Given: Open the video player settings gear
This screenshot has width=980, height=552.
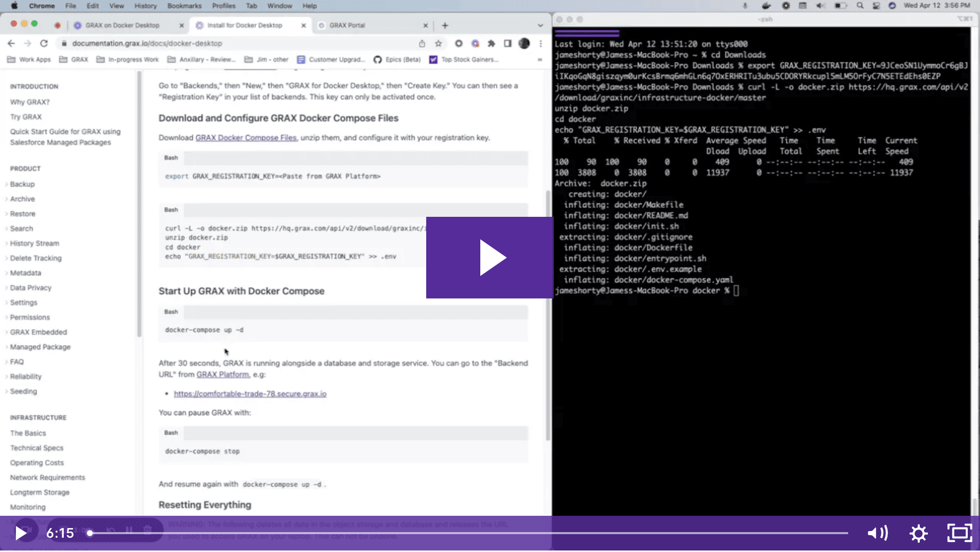Looking at the screenshot, I should click(x=918, y=533).
